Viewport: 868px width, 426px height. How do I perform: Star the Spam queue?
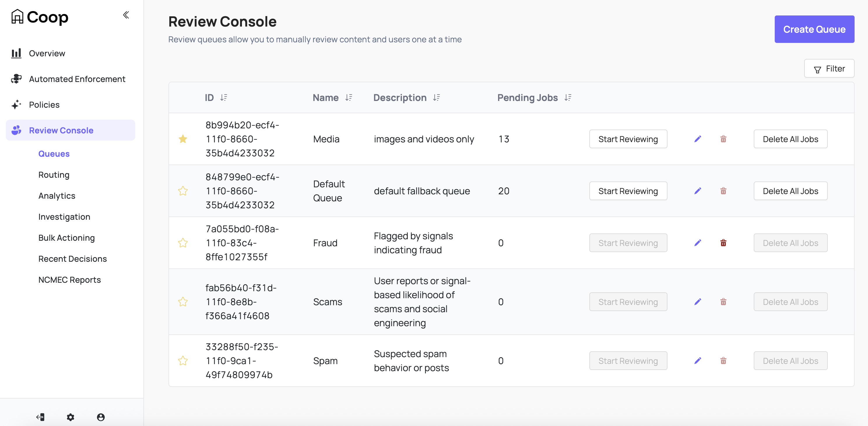coord(183,361)
